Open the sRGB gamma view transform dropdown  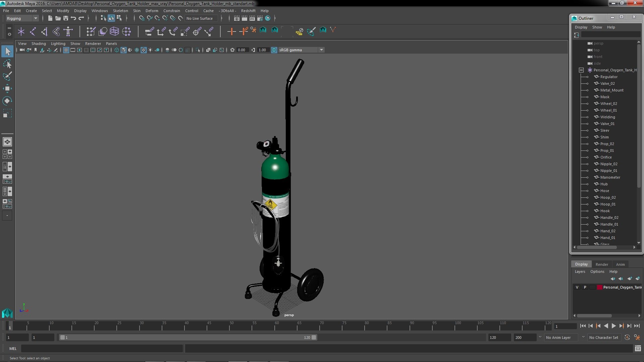pyautogui.click(x=301, y=50)
